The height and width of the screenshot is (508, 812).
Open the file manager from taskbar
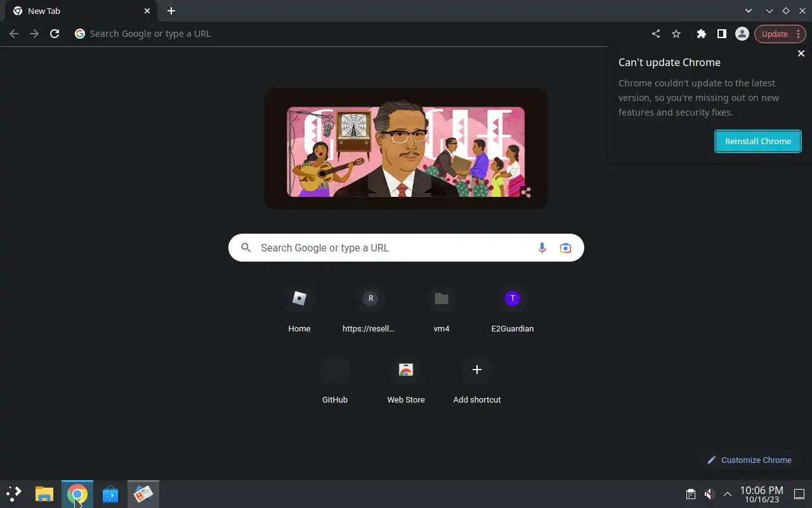point(44,494)
